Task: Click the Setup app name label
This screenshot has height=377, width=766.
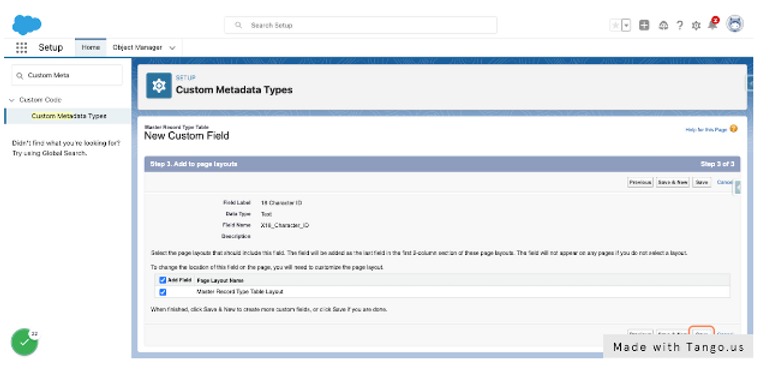Action: pos(51,47)
